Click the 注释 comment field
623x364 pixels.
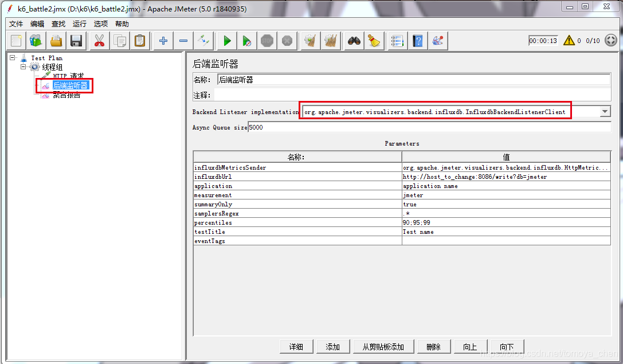pyautogui.click(x=413, y=95)
